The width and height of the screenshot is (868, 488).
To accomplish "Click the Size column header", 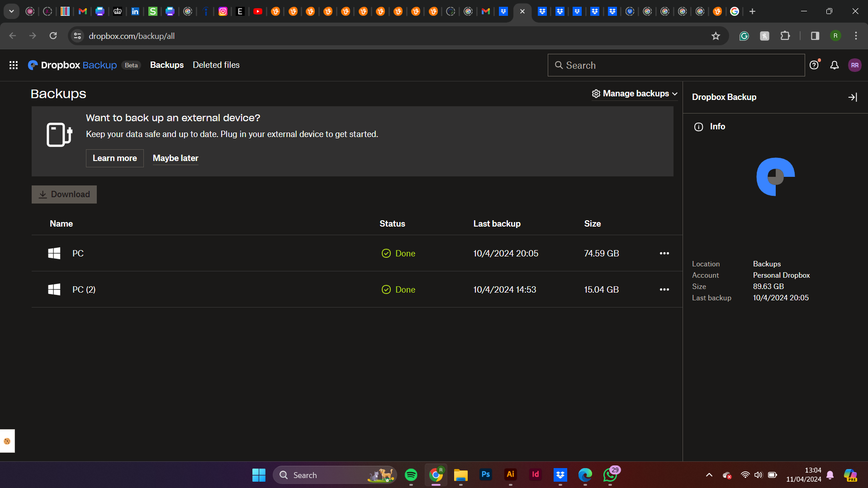I will pos(592,224).
